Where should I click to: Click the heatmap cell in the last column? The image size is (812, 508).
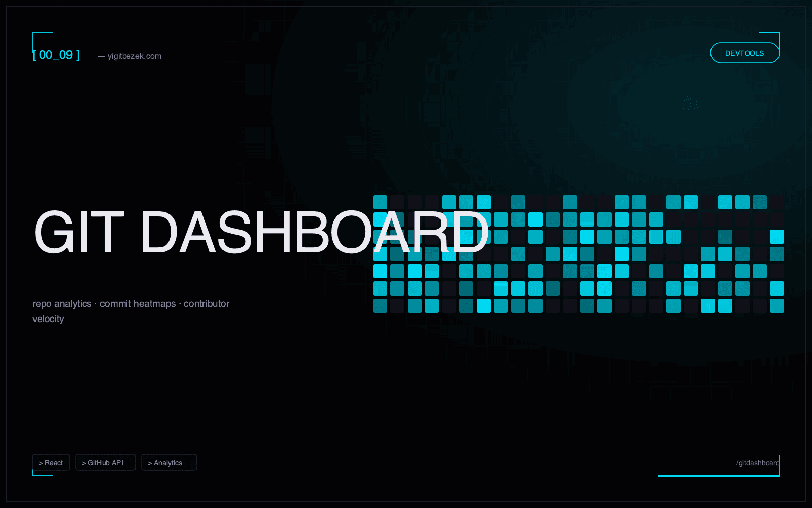[x=777, y=237]
